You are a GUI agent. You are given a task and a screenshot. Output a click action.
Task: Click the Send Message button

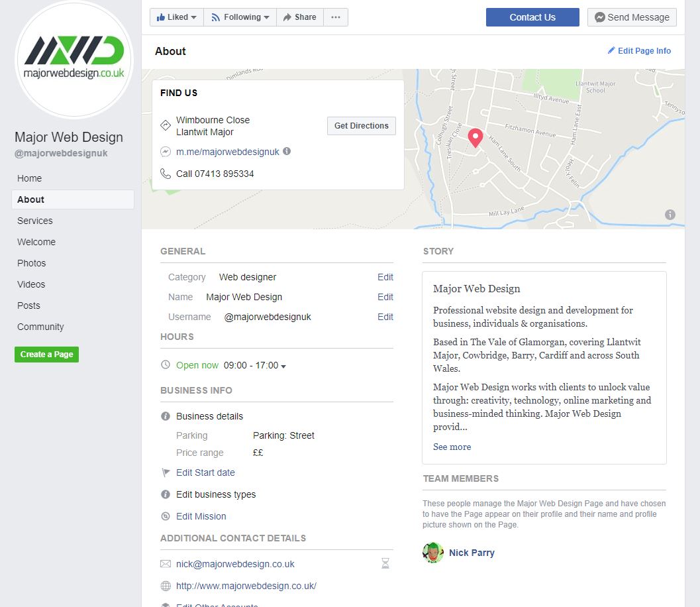(632, 17)
